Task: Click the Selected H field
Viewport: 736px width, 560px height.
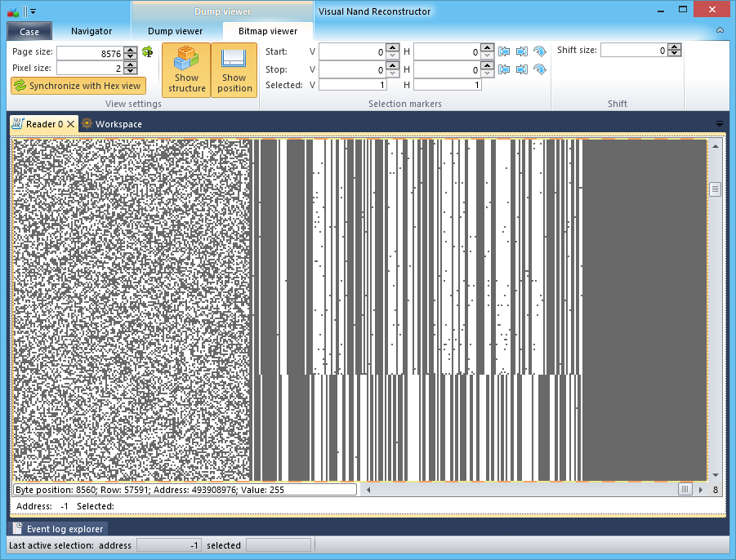Action: [448, 85]
